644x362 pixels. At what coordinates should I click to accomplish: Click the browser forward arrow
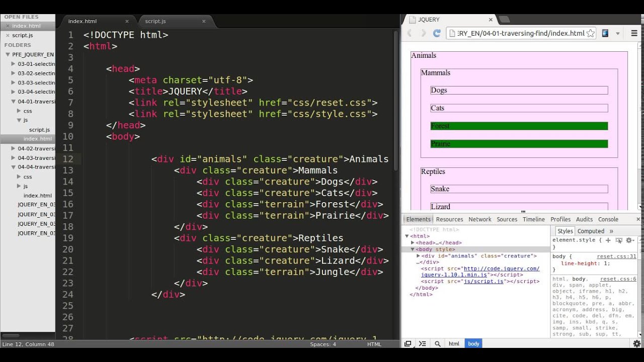pyautogui.click(x=423, y=33)
